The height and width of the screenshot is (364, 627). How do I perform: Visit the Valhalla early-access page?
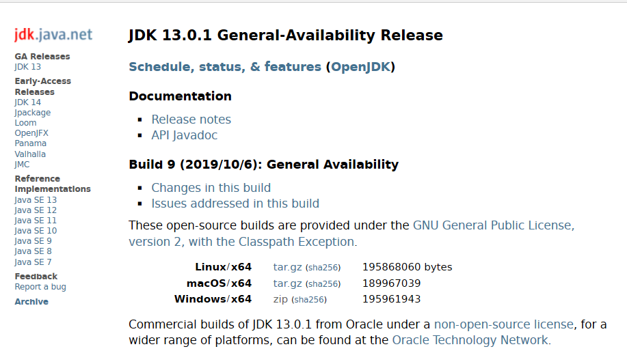click(x=30, y=154)
